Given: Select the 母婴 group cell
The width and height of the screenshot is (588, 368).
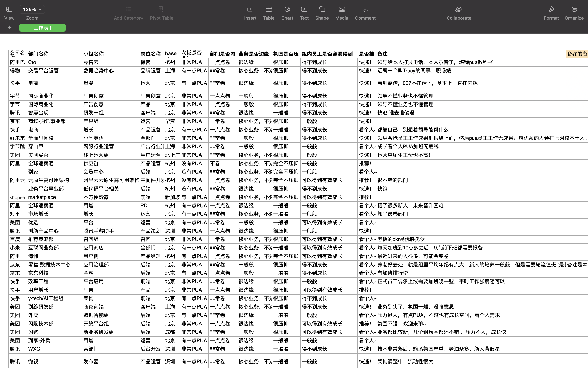Looking at the screenshot, I should pyautogui.click(x=110, y=83).
